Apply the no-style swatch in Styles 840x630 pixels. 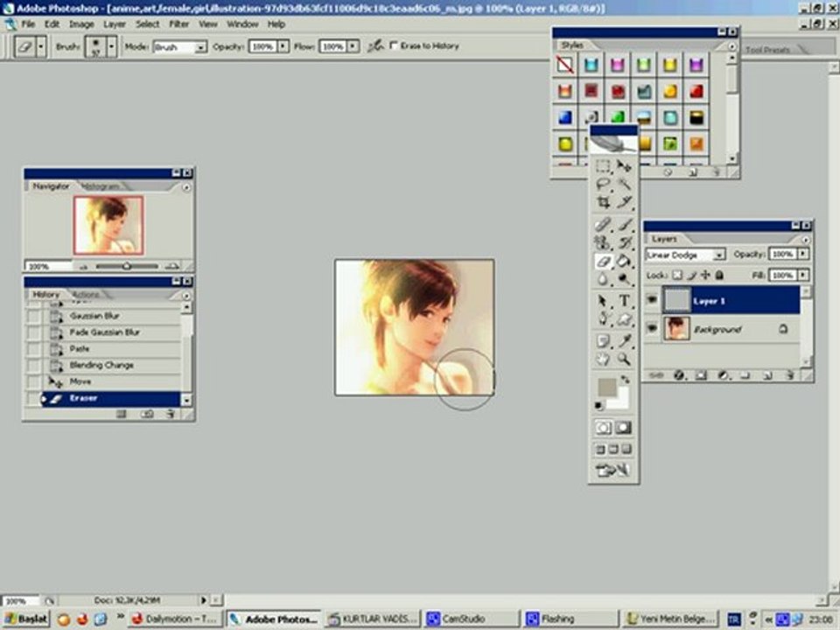tap(564, 65)
